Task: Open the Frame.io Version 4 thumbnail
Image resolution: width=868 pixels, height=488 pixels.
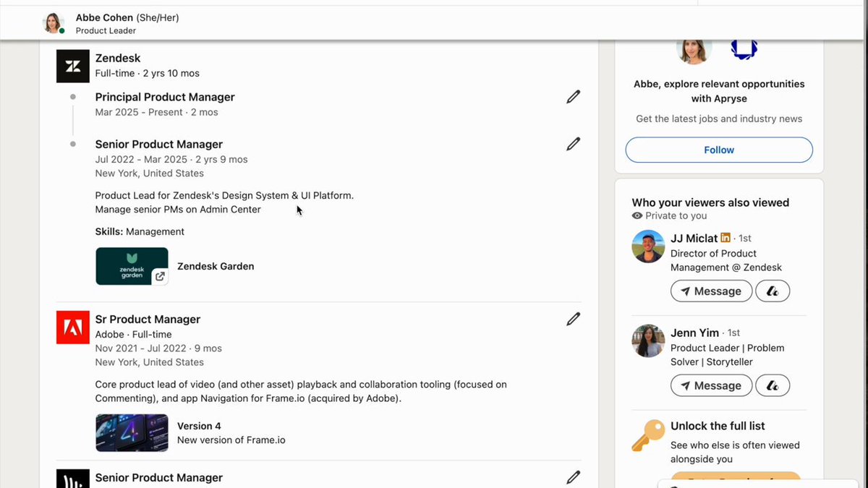Action: 132,433
